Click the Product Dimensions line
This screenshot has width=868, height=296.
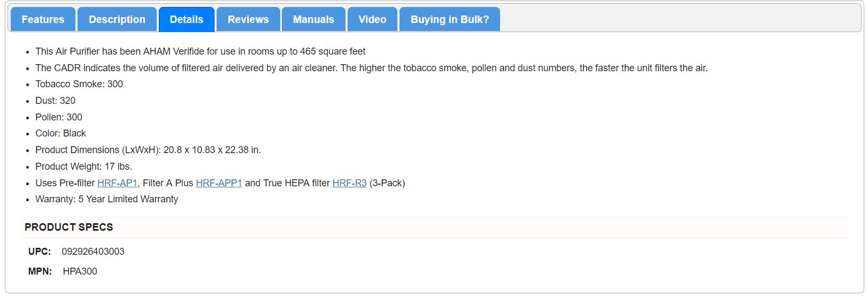(148, 150)
